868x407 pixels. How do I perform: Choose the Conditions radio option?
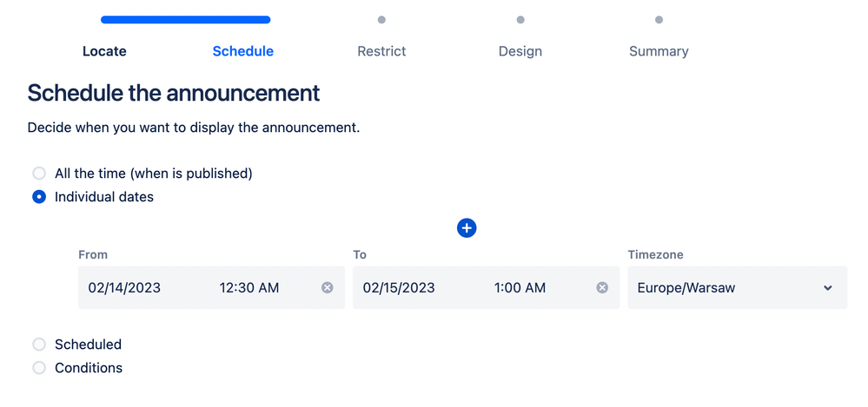39,368
